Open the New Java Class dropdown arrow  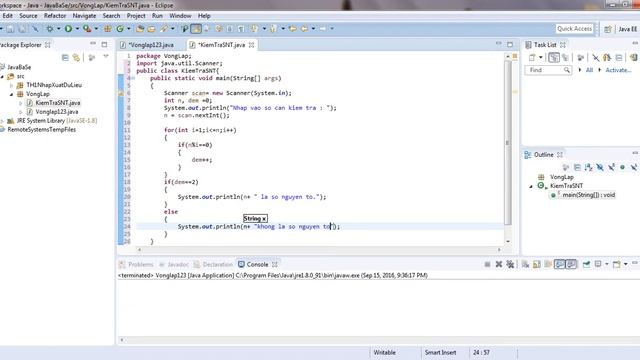[129, 29]
